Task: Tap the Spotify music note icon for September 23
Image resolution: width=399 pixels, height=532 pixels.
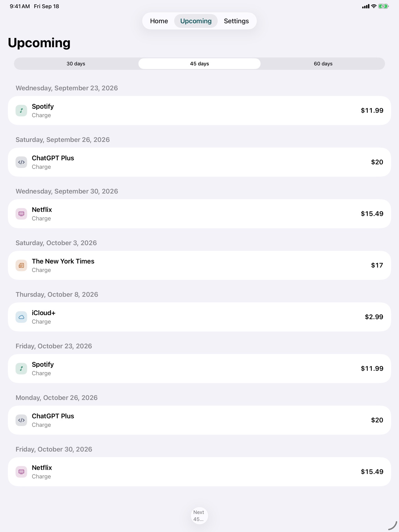Action: (21, 111)
